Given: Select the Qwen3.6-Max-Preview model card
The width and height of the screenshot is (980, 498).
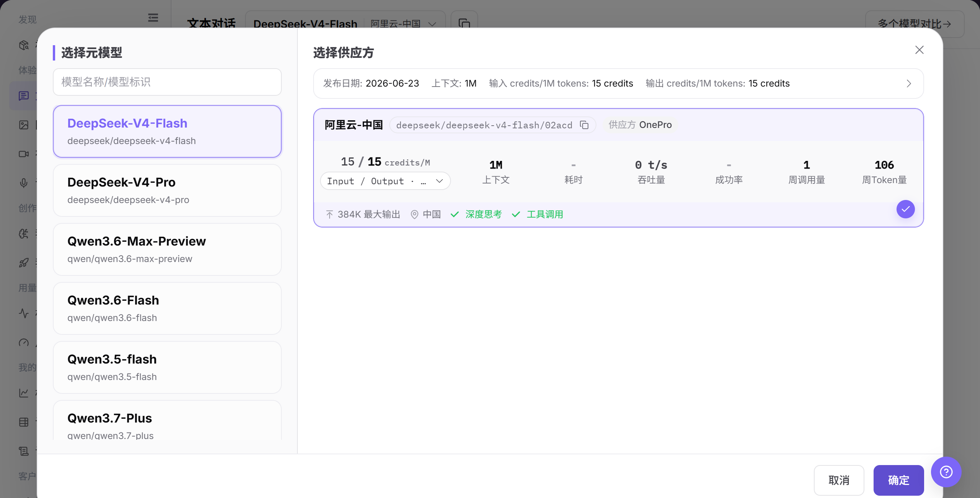Looking at the screenshot, I should (167, 249).
